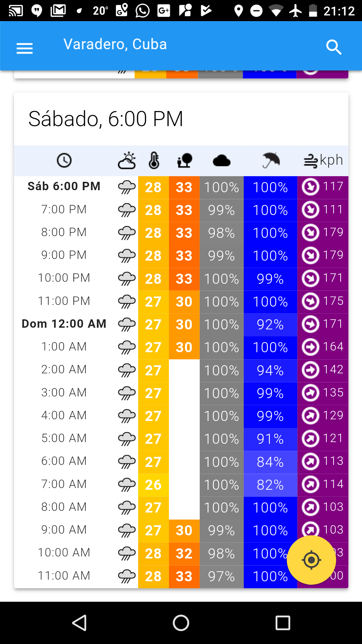Screen dimensions: 362x644
Task: Tap the 82% precipitation cell at 7:00 AM
Action: pyautogui.click(x=270, y=485)
